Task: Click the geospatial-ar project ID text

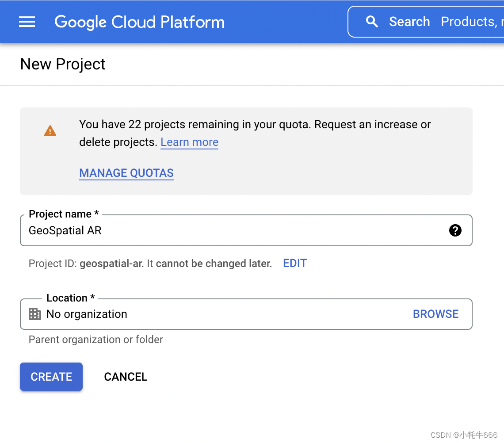Action: 111,264
